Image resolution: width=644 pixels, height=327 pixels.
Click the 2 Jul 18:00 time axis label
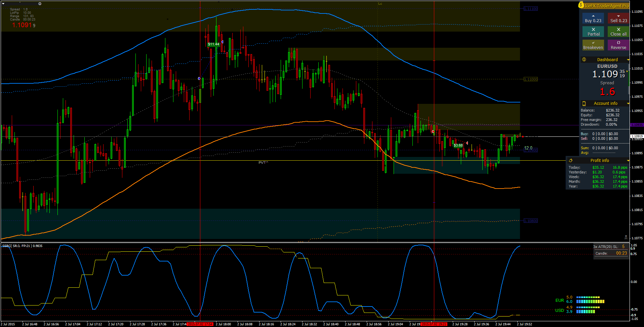pyautogui.click(x=223, y=324)
